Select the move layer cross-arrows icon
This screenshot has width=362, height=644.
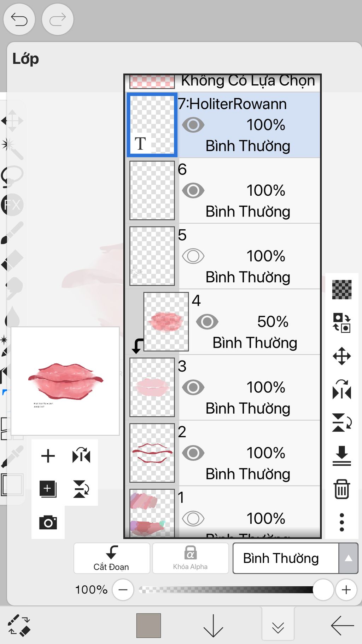click(x=342, y=356)
